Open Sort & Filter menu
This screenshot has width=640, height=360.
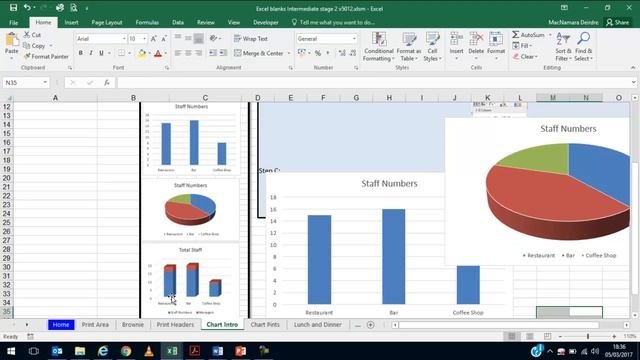pos(563,47)
